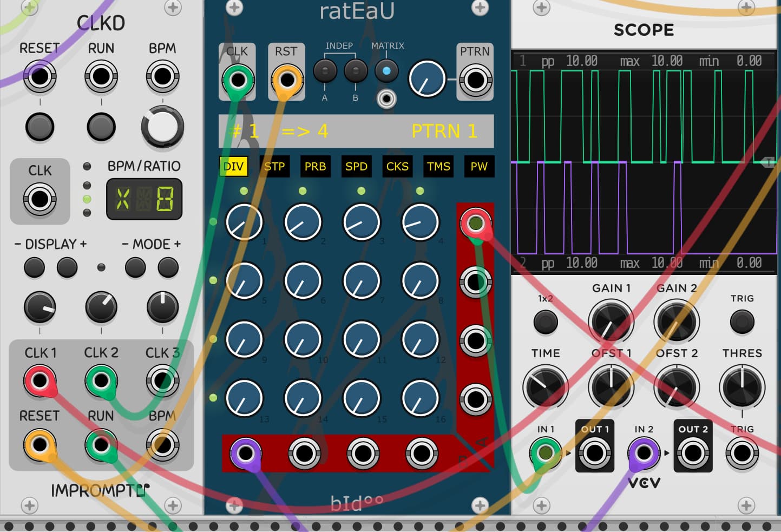Click the CLK 2 ratio knob on CLKD

click(101, 307)
